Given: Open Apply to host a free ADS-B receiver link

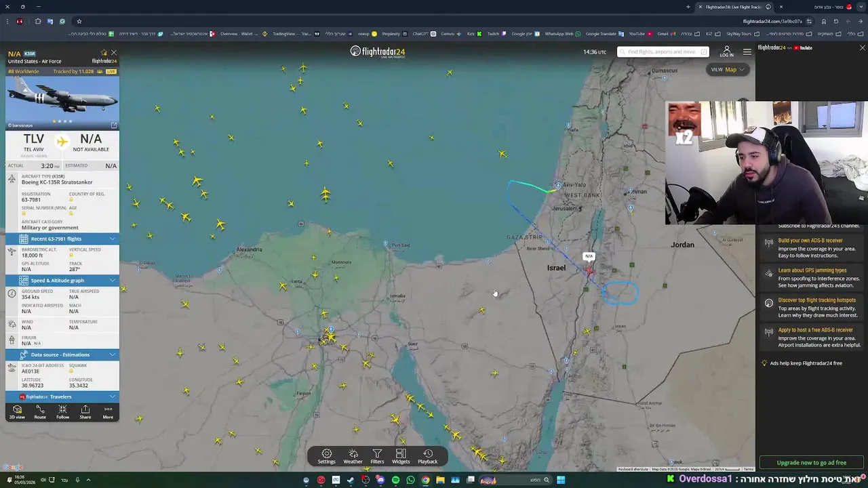Looking at the screenshot, I should (x=815, y=329).
